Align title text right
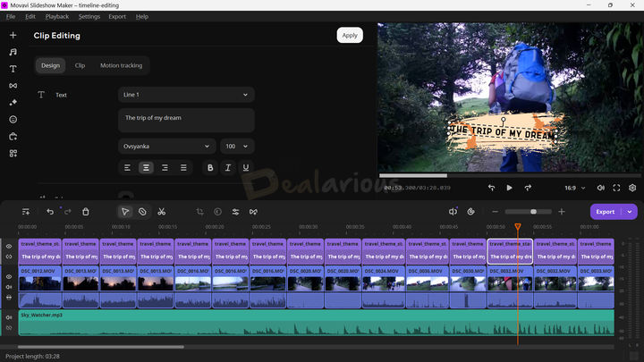This screenshot has height=362, width=644. point(165,167)
